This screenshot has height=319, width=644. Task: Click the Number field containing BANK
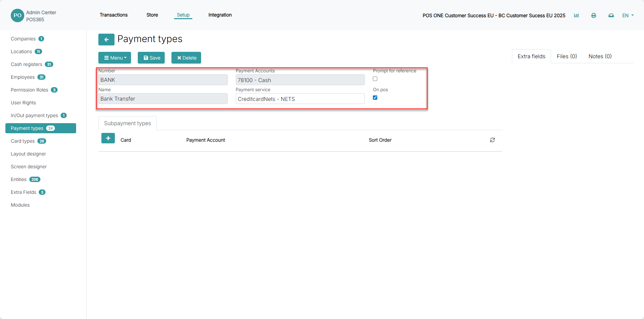[163, 80]
